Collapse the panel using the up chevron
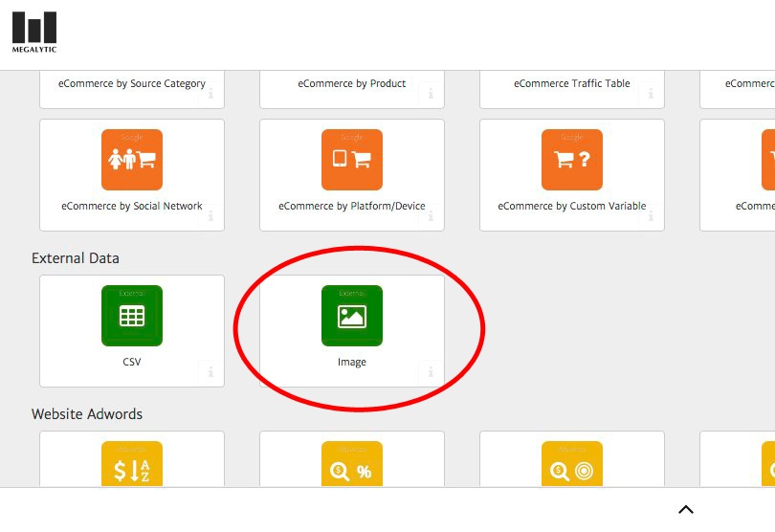The image size is (775, 532). tap(685, 509)
